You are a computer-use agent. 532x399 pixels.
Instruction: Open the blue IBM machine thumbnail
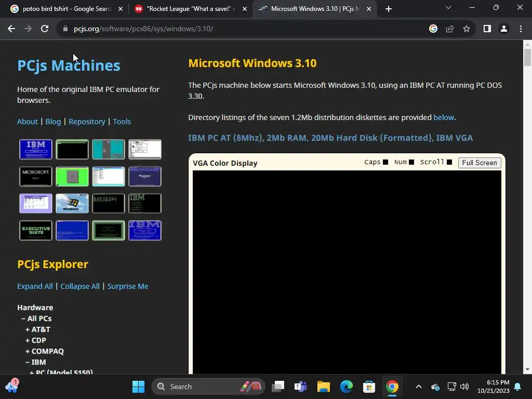(x=36, y=149)
